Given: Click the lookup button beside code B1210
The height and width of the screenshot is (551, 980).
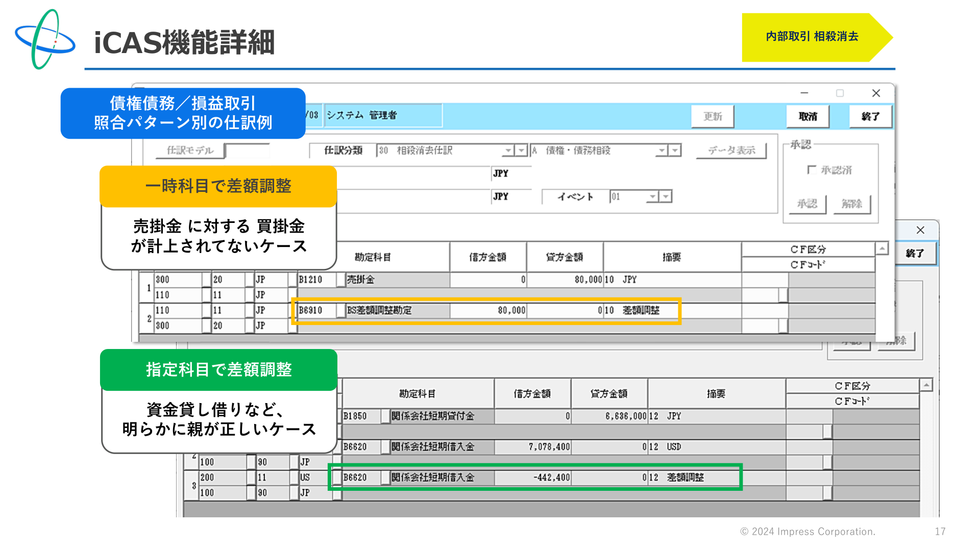Looking at the screenshot, I should [x=341, y=280].
